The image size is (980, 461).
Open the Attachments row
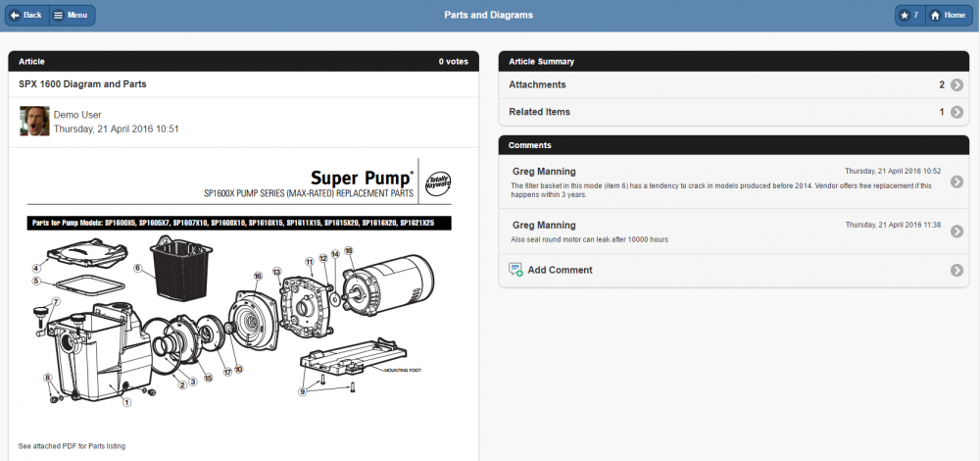(x=734, y=85)
